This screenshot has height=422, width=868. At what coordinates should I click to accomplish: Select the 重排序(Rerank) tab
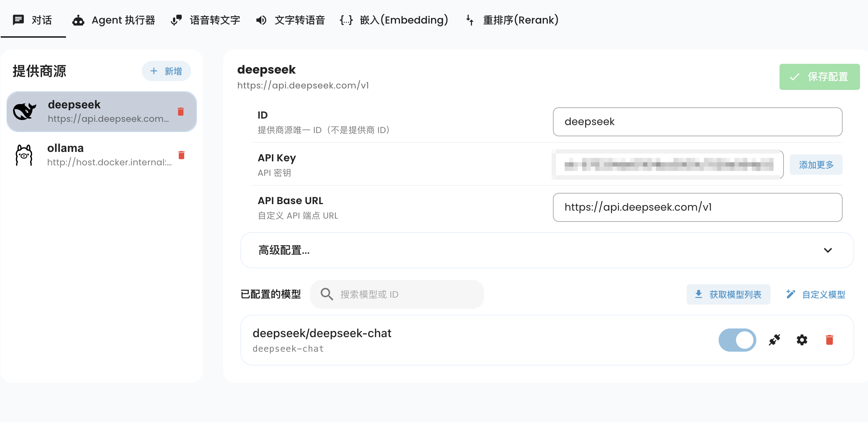[x=512, y=20]
